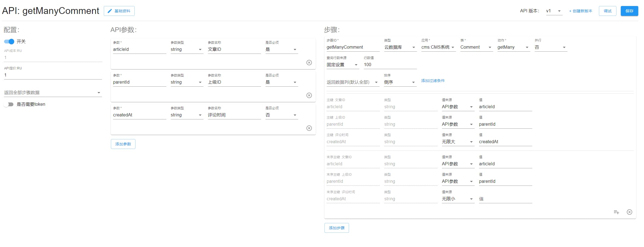Image resolution: width=644 pixels, height=247 pixels.
Task: Remove the createdAt parameter row
Action: pyautogui.click(x=309, y=128)
